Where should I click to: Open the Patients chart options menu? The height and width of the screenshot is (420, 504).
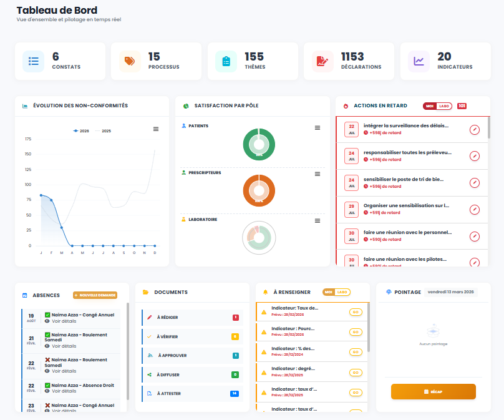tap(317, 128)
